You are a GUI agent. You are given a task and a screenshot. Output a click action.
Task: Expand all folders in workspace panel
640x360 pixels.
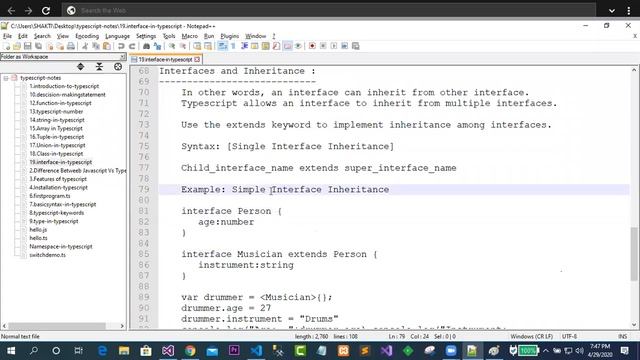[x=80, y=67]
